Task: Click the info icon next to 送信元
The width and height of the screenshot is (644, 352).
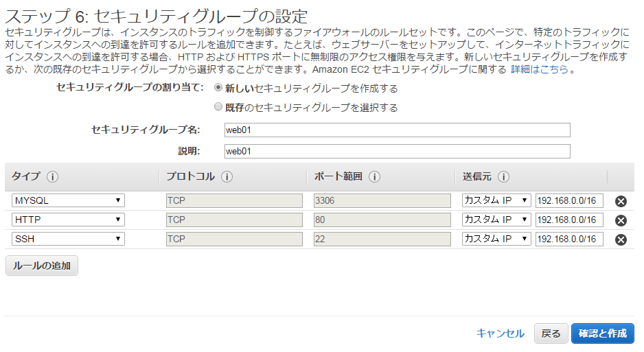Action: 503,176
